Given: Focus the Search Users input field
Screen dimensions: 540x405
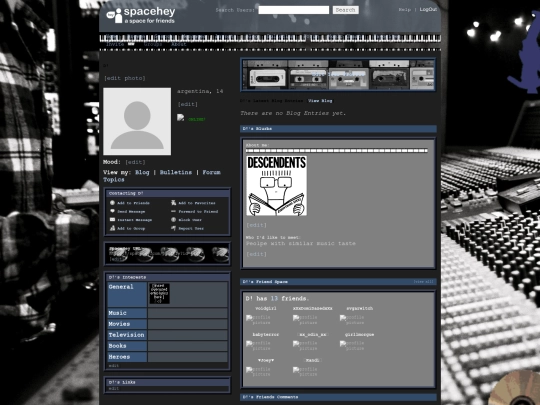Looking at the screenshot, I should coord(294,10).
